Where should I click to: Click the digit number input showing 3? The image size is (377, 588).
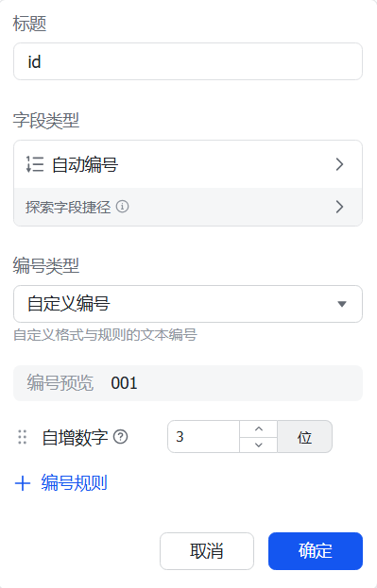pyautogui.click(x=203, y=436)
